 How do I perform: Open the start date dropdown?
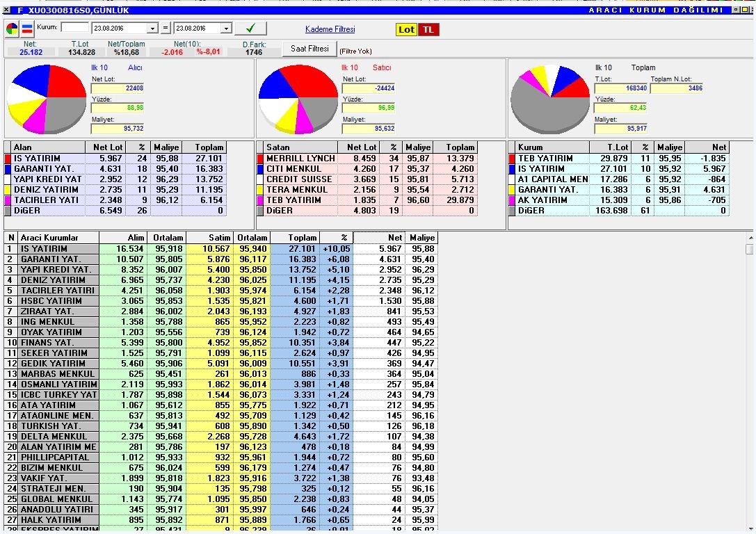point(152,29)
